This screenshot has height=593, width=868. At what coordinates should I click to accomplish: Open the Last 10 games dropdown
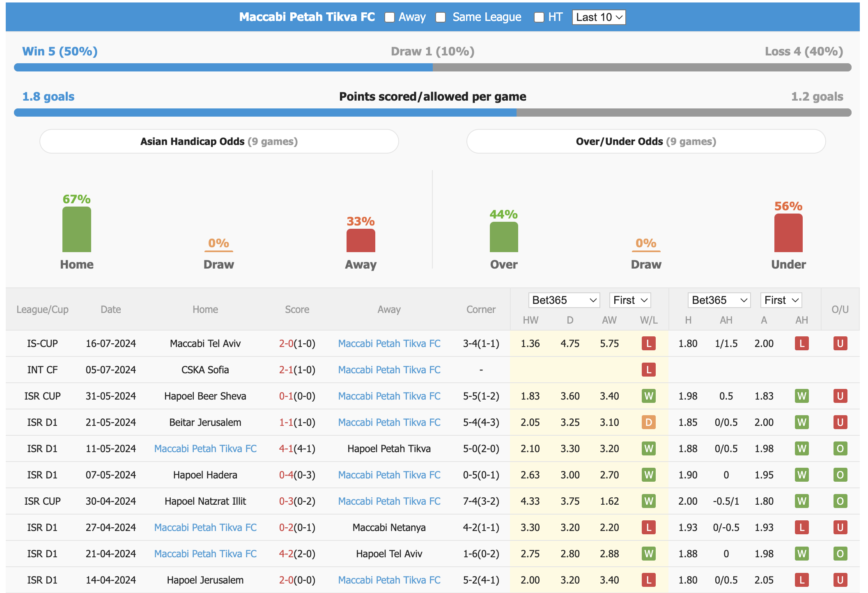599,17
